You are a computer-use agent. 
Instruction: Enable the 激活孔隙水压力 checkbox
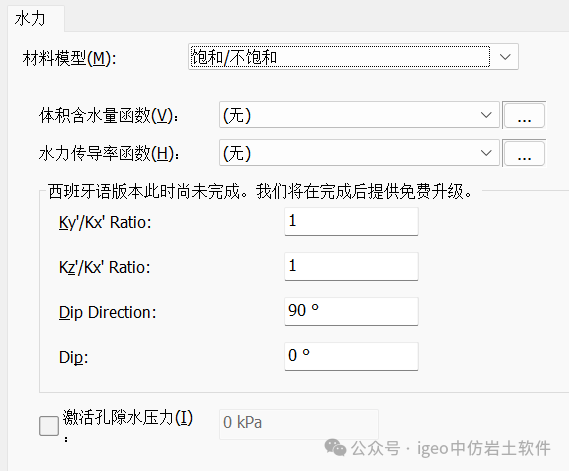tap(49, 426)
